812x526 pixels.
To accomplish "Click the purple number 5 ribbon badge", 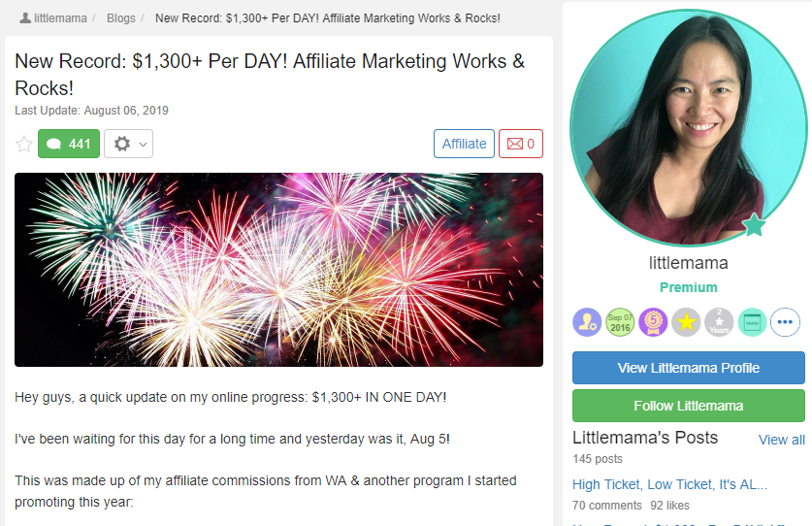I will 653,322.
